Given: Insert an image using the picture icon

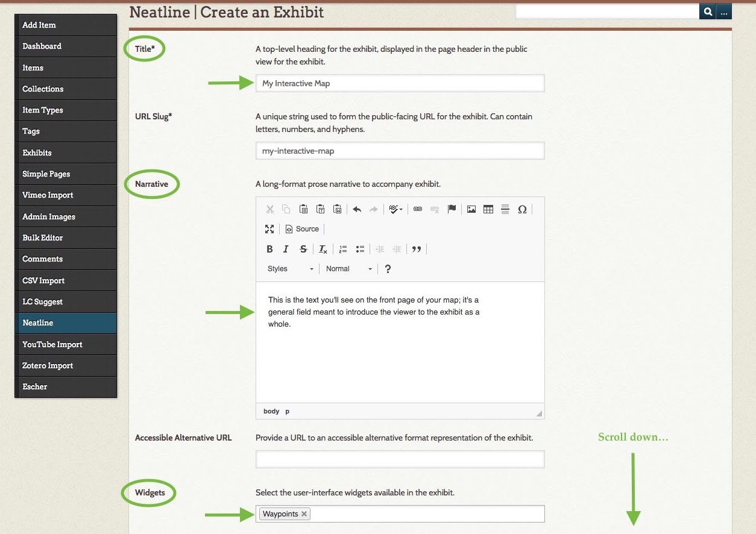Looking at the screenshot, I should coord(471,209).
